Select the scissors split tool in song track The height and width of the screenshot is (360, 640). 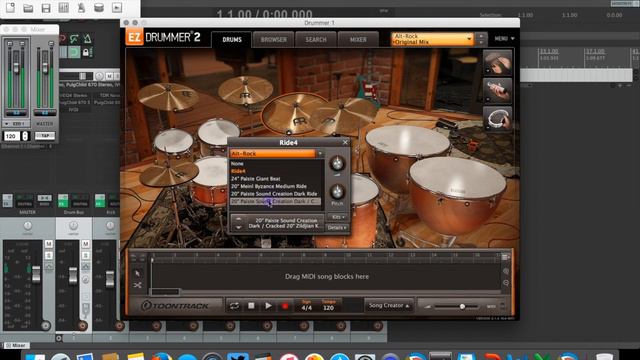(138, 285)
